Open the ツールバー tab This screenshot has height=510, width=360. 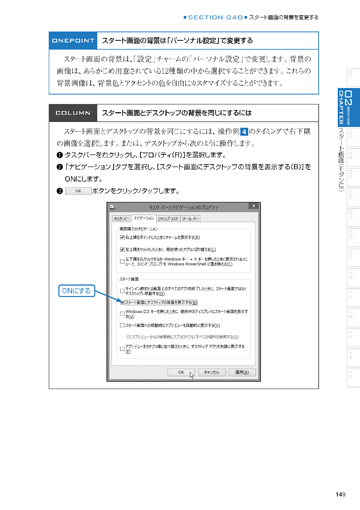tap(190, 219)
